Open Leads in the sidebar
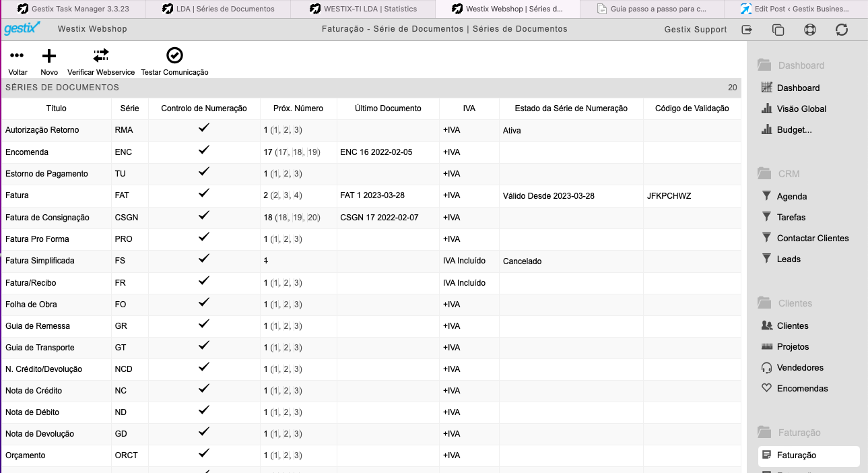This screenshot has height=473, width=868. tap(789, 259)
